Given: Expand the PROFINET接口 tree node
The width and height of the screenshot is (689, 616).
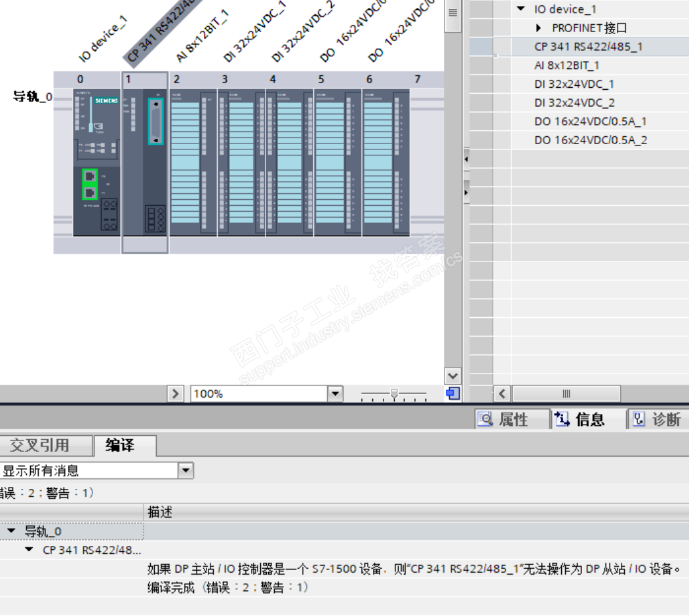Looking at the screenshot, I should (x=538, y=28).
